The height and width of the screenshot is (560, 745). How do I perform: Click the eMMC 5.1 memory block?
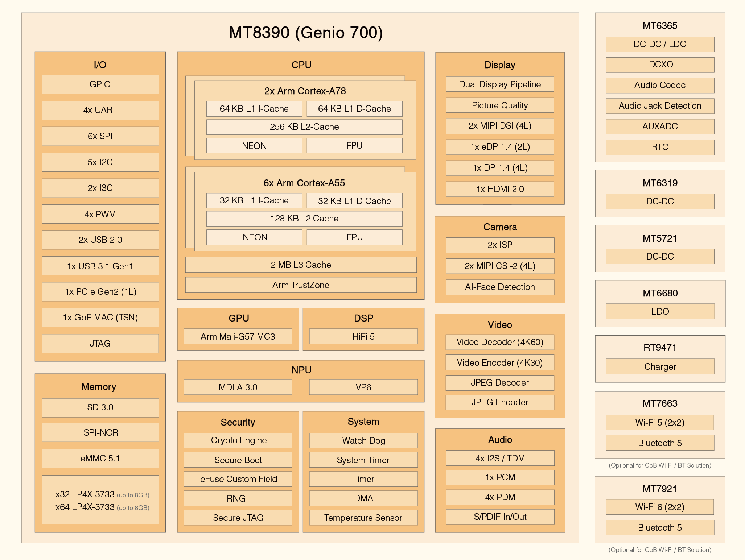pyautogui.click(x=100, y=459)
